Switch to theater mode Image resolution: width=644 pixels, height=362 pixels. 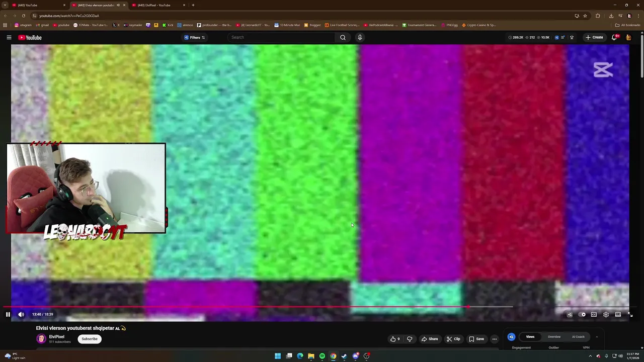[618, 315]
